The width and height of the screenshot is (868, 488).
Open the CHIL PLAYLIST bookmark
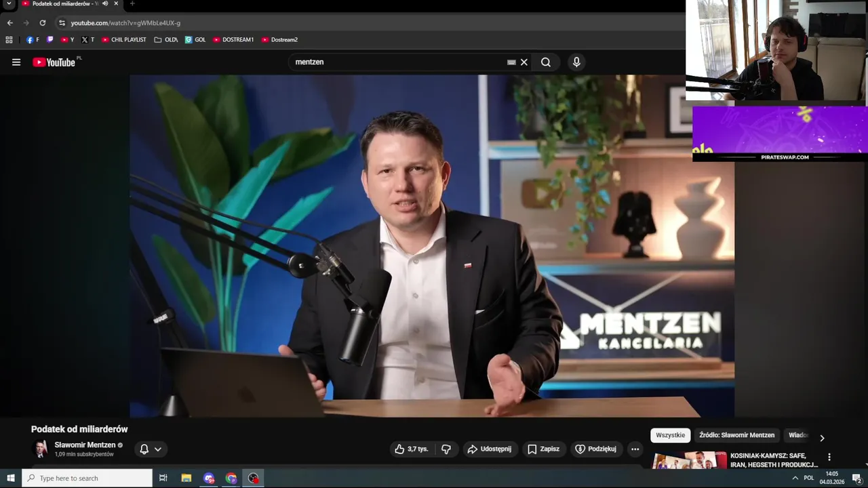[x=123, y=40]
